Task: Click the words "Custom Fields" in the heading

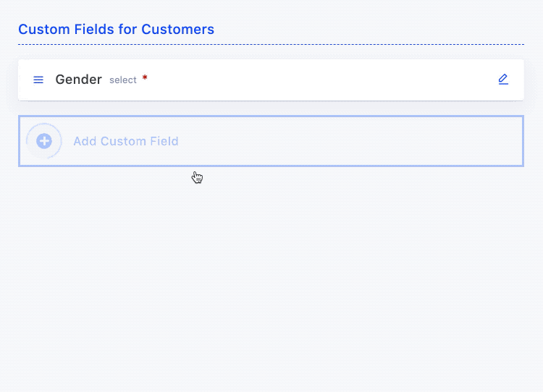Action: pos(66,30)
